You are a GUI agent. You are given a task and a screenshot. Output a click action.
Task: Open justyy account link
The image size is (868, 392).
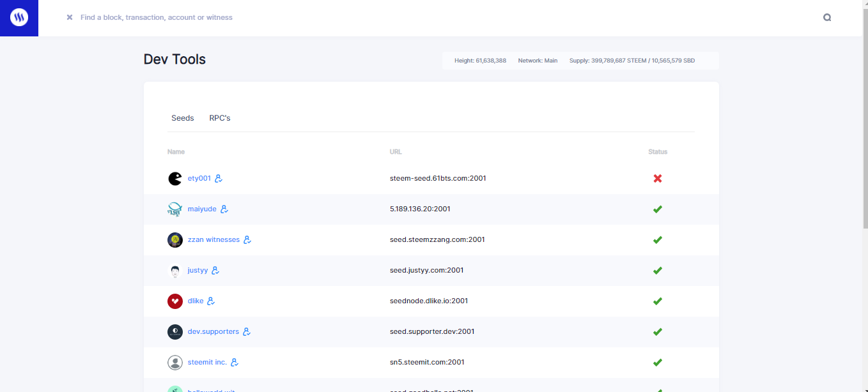[x=198, y=271]
